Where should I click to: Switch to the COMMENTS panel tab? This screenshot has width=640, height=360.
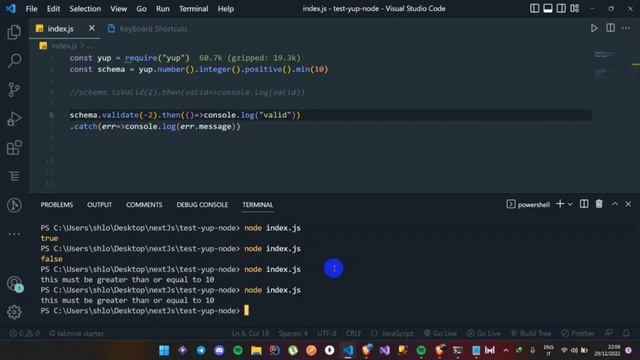tap(144, 204)
